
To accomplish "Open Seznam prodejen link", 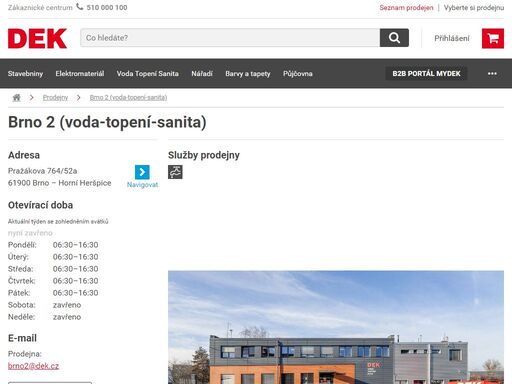I will tap(406, 7).
